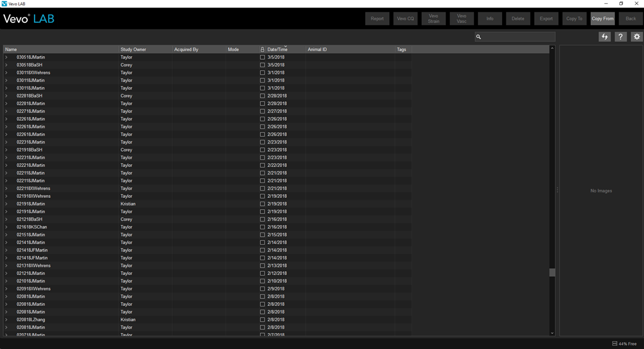
Task: Click the Mode column header
Action: click(x=242, y=49)
